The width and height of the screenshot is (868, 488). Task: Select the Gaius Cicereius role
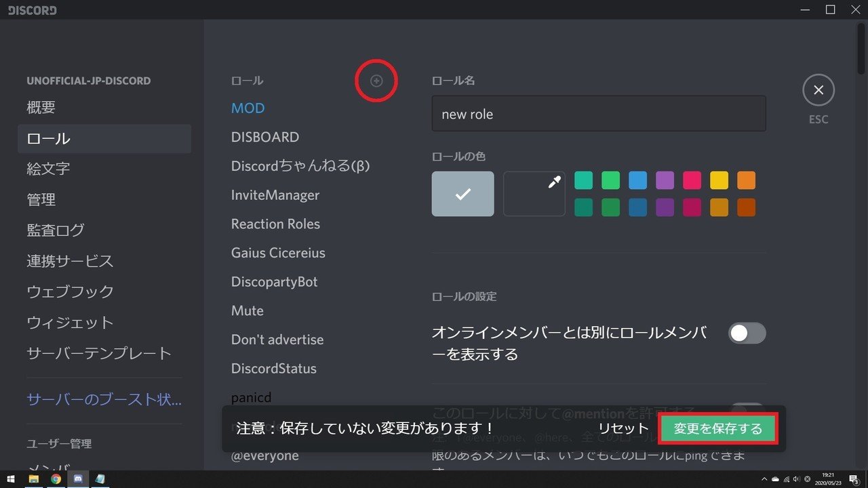click(278, 253)
